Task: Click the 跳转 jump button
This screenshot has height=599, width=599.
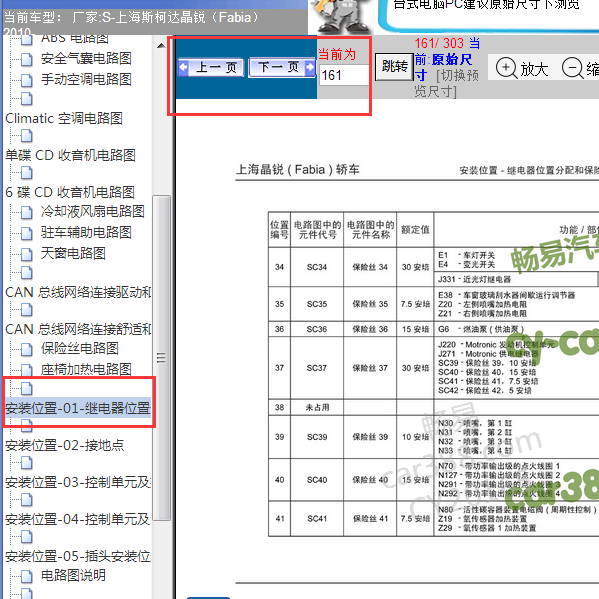Action: point(394,67)
